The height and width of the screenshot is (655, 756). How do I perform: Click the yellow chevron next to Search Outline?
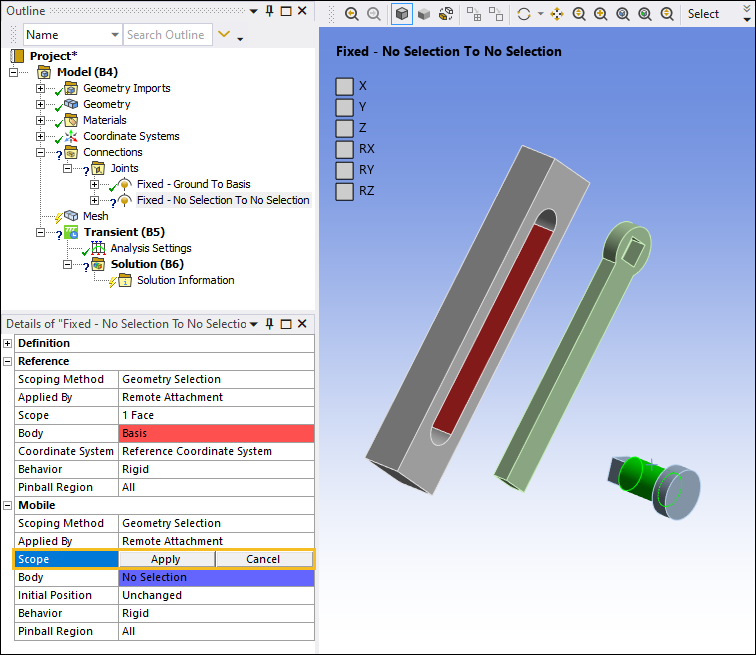pos(225,35)
